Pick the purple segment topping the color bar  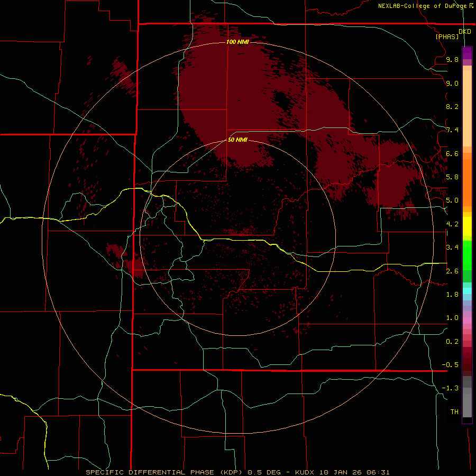(467, 53)
